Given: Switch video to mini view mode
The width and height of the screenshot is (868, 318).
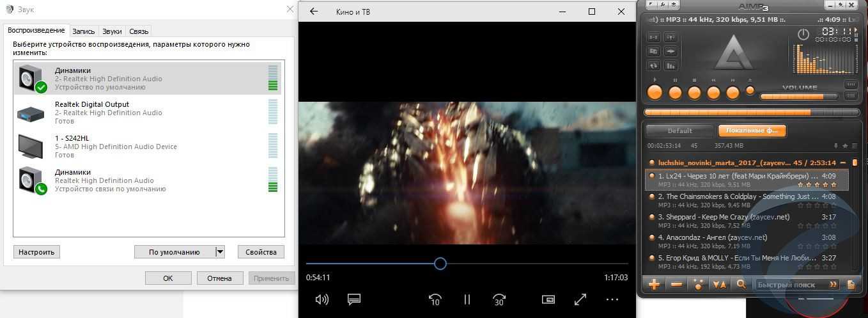Looking at the screenshot, I should pyautogui.click(x=548, y=299).
